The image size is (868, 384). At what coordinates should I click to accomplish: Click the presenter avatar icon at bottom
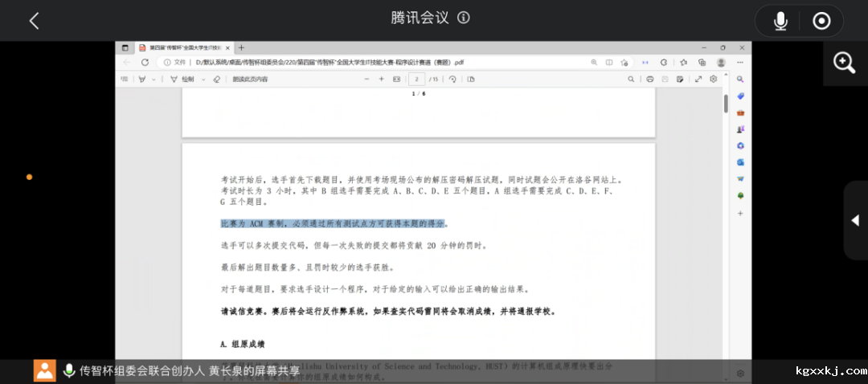click(x=45, y=370)
